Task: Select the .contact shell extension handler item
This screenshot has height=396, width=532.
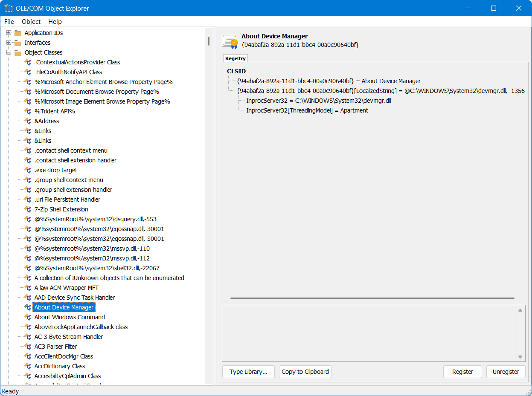Action: (76, 160)
